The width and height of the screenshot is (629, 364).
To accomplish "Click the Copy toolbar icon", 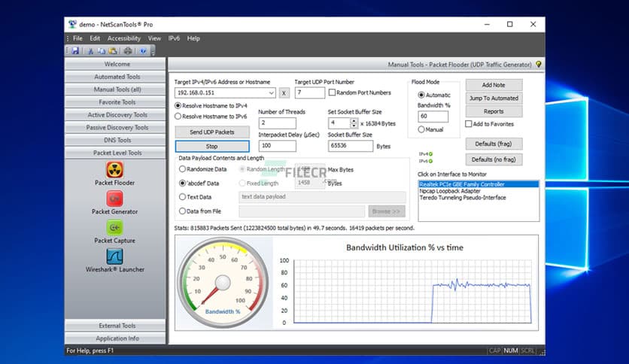I will tap(102, 51).
